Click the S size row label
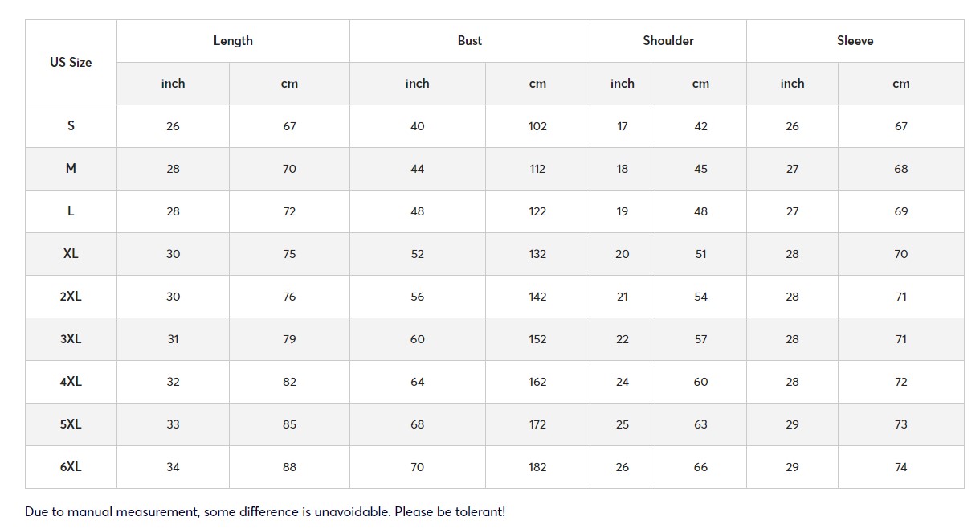This screenshot has width=980, height=529. 71,125
